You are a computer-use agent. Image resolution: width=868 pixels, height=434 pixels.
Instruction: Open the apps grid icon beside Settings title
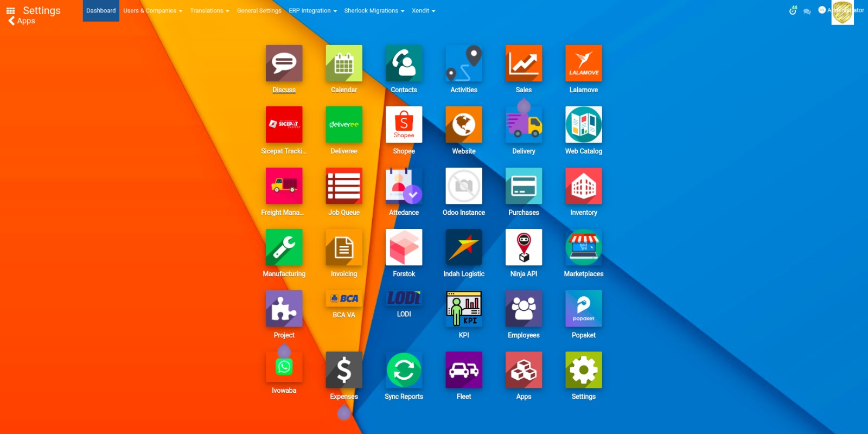[x=10, y=10]
